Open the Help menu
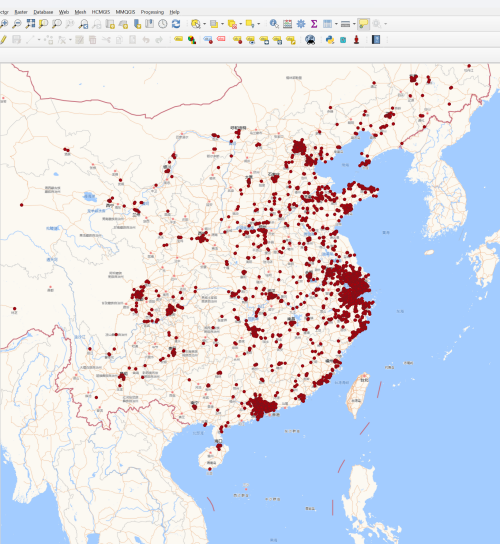This screenshot has height=544, width=500. [x=175, y=12]
